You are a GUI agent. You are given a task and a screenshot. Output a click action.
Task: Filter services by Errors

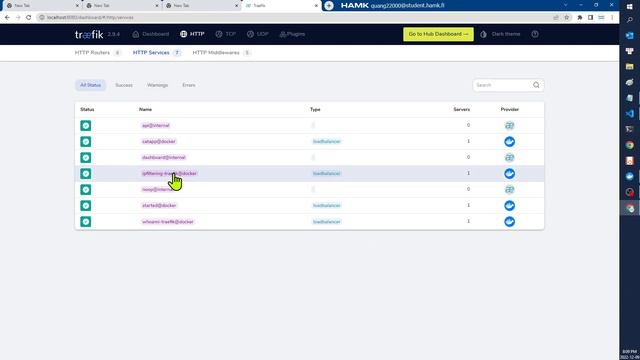coord(189,85)
